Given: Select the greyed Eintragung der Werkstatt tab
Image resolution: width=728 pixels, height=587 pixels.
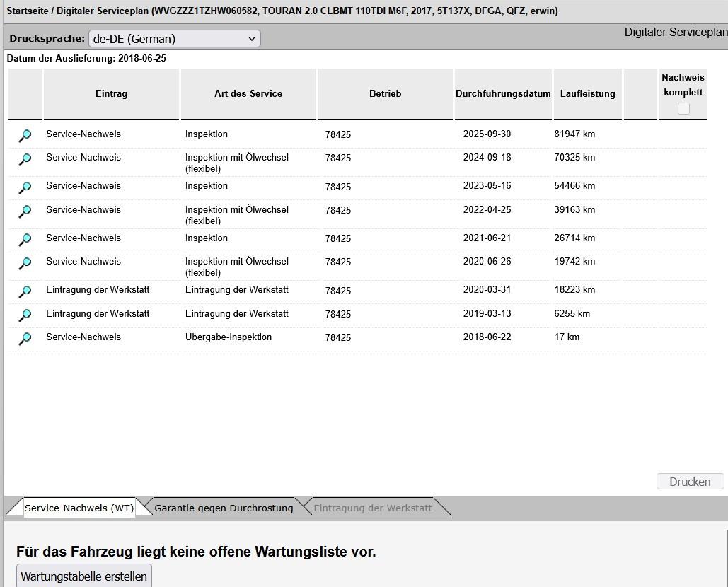Looking at the screenshot, I should point(372,508).
